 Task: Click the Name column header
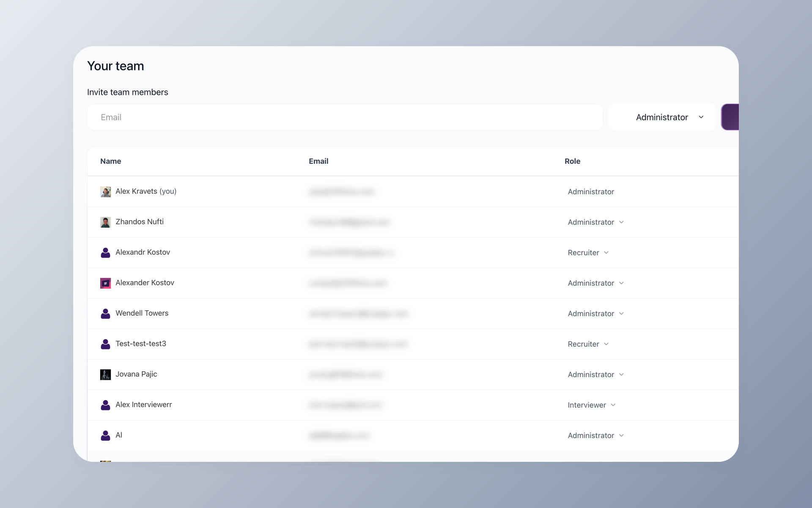click(111, 161)
